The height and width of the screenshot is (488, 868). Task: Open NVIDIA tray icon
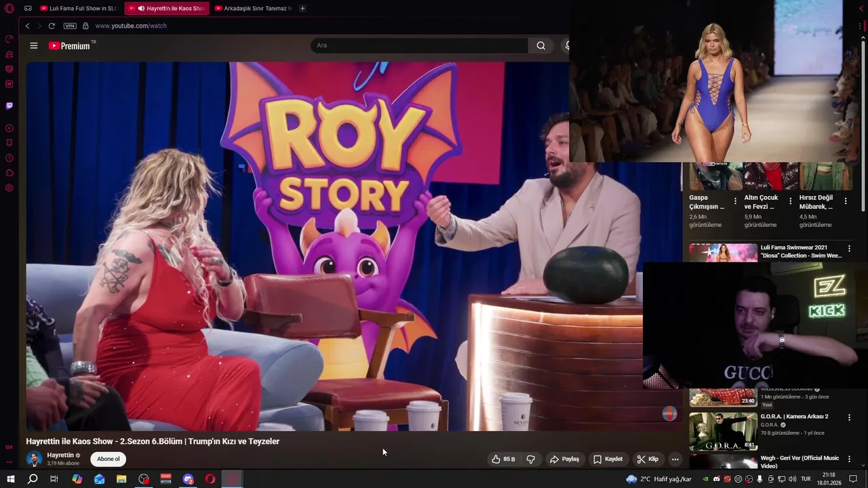pyautogui.click(x=706, y=479)
